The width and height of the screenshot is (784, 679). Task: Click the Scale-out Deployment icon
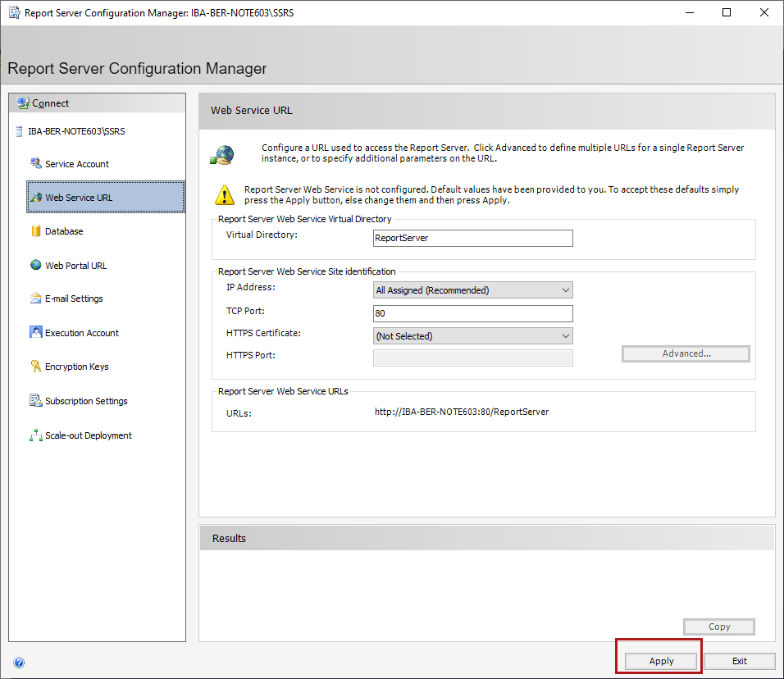coord(35,435)
